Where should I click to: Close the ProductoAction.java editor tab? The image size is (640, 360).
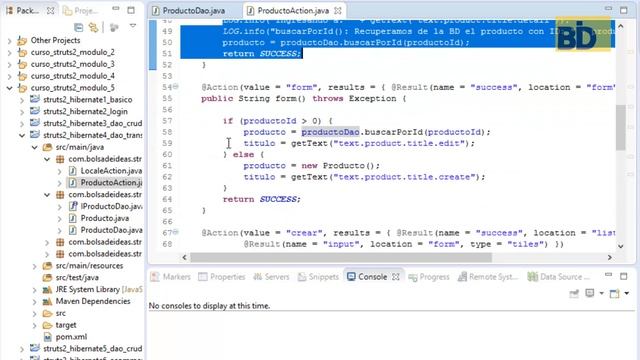338,11
